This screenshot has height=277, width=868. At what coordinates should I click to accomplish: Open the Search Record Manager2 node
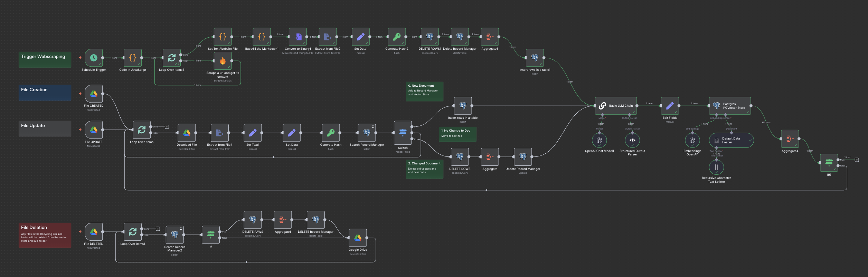pos(175,235)
